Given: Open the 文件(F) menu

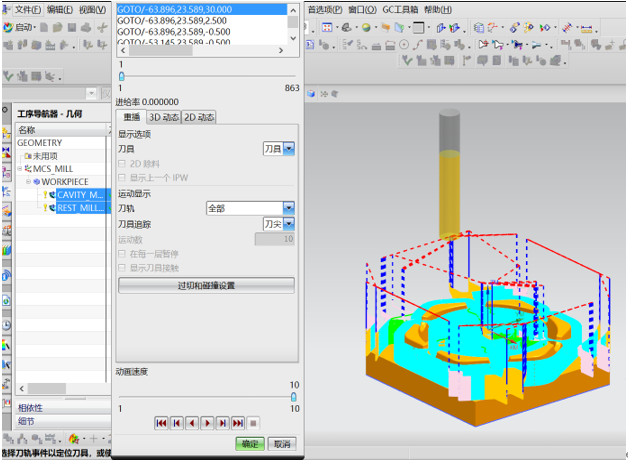Looking at the screenshot, I should [x=28, y=10].
